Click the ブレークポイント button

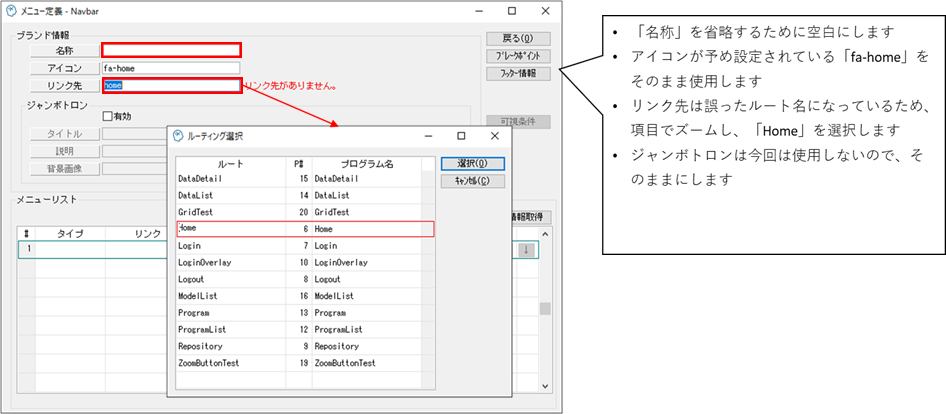[517, 56]
